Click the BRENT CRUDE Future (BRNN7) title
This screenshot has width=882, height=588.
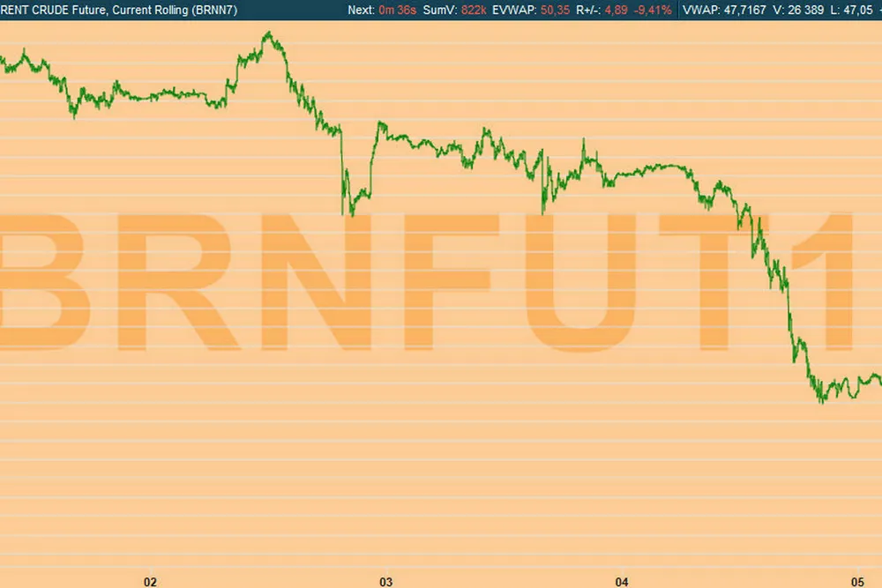click(119, 10)
